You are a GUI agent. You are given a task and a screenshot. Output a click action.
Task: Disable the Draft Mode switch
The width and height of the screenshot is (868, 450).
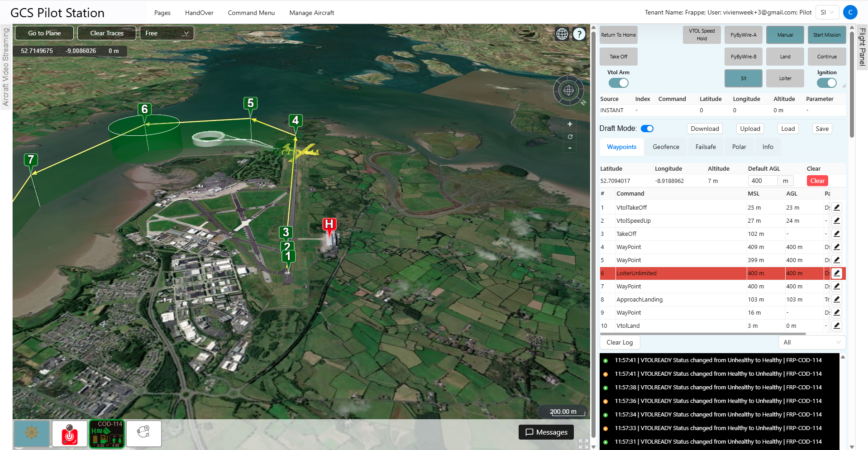pyautogui.click(x=647, y=129)
